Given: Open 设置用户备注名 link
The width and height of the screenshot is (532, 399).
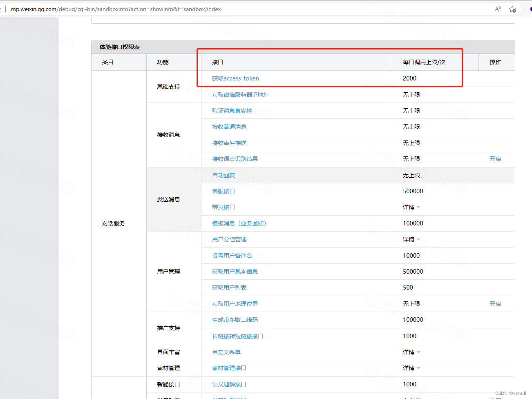Looking at the screenshot, I should 232,256.
